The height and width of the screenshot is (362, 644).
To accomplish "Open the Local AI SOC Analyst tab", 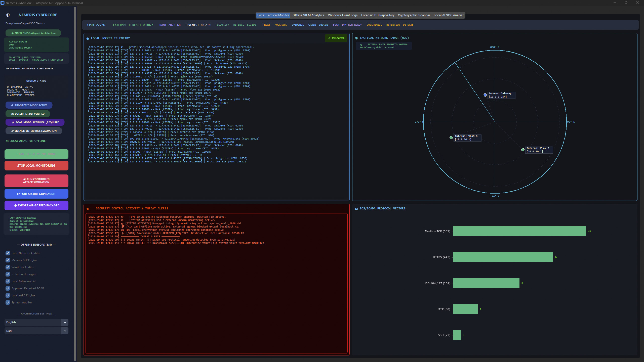I will (x=449, y=15).
